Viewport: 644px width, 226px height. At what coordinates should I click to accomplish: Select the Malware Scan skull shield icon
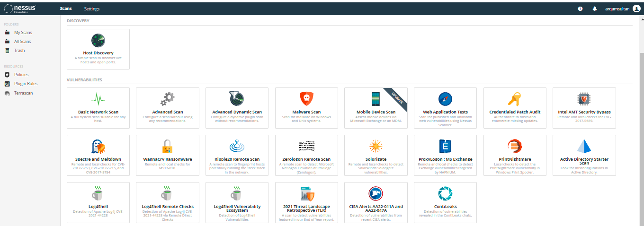click(x=306, y=99)
